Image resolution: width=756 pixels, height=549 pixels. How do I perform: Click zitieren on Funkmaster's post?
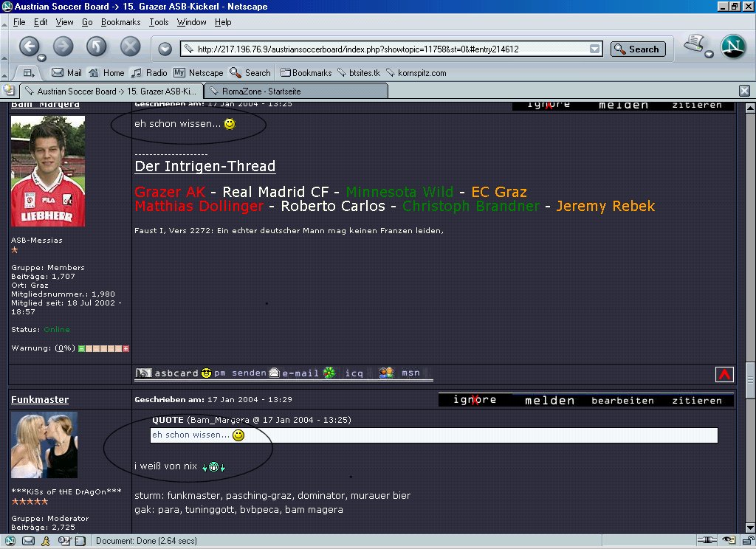pos(697,401)
